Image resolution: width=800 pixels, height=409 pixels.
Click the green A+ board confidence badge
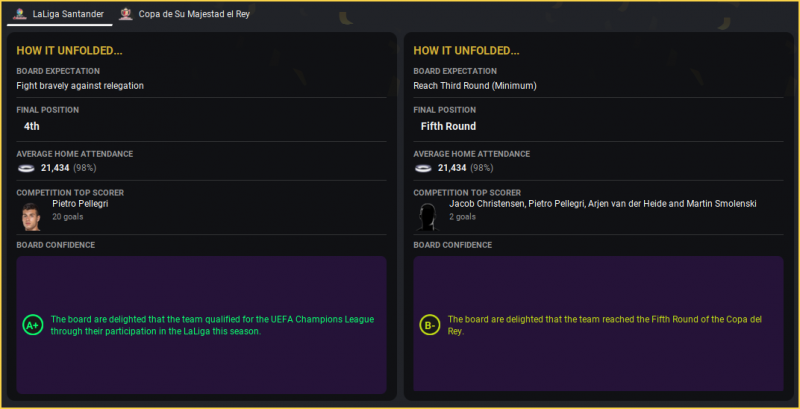click(33, 325)
